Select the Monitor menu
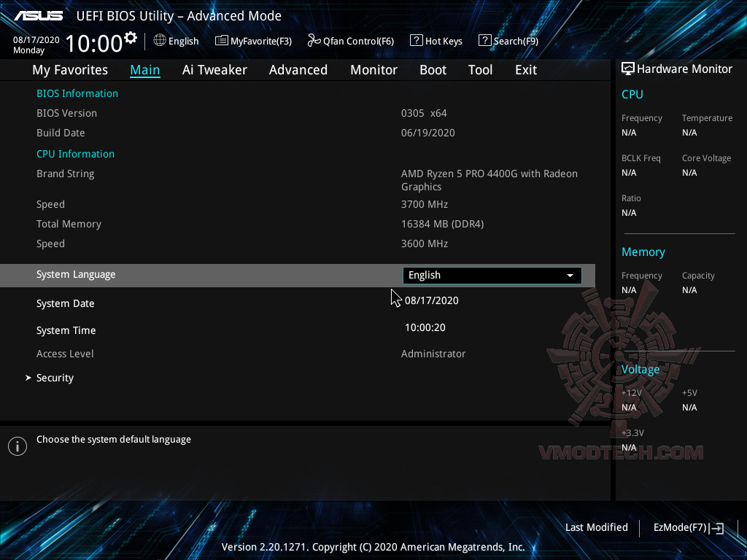This screenshot has height=560, width=747. tap(373, 69)
